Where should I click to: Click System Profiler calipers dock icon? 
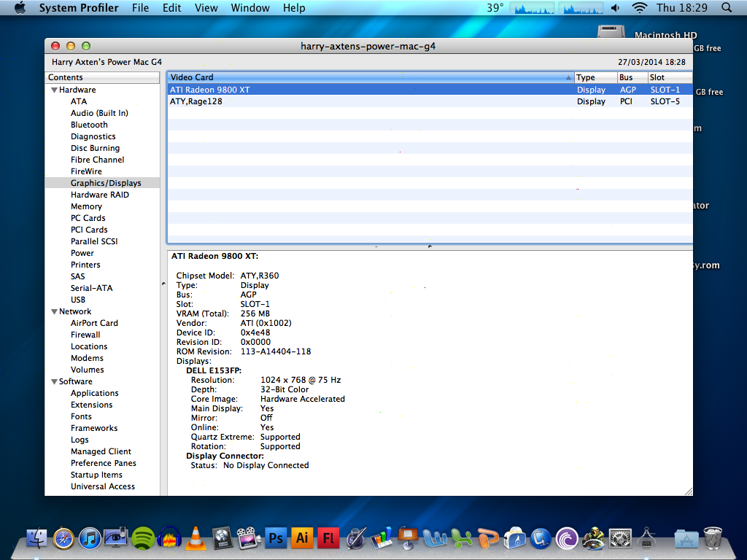point(646,539)
